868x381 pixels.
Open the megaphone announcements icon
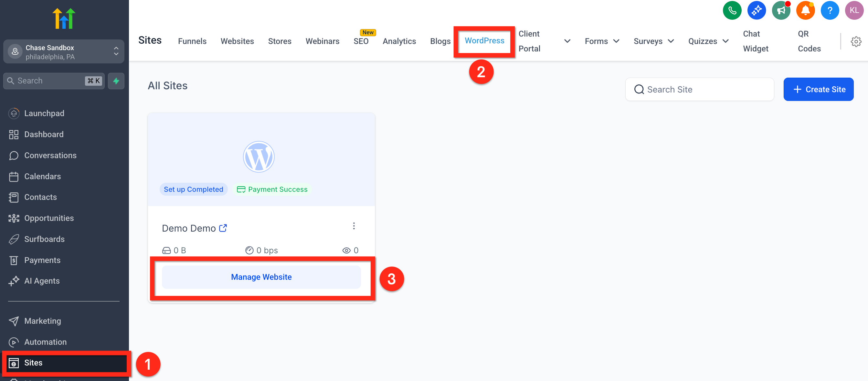781,11
